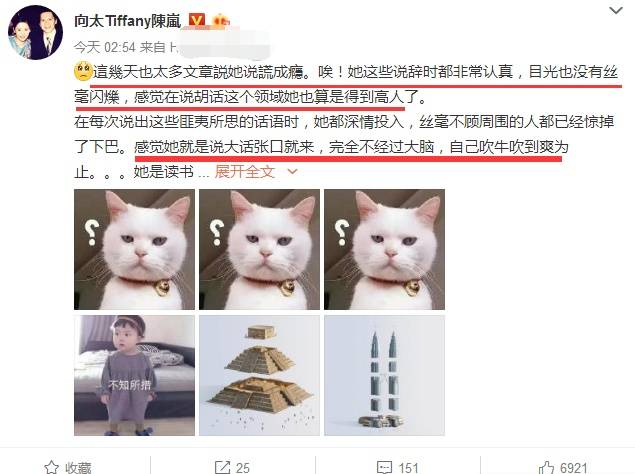The width and height of the screenshot is (635, 474).
Task: Like the post with thumbs-up icon
Action: click(546, 467)
